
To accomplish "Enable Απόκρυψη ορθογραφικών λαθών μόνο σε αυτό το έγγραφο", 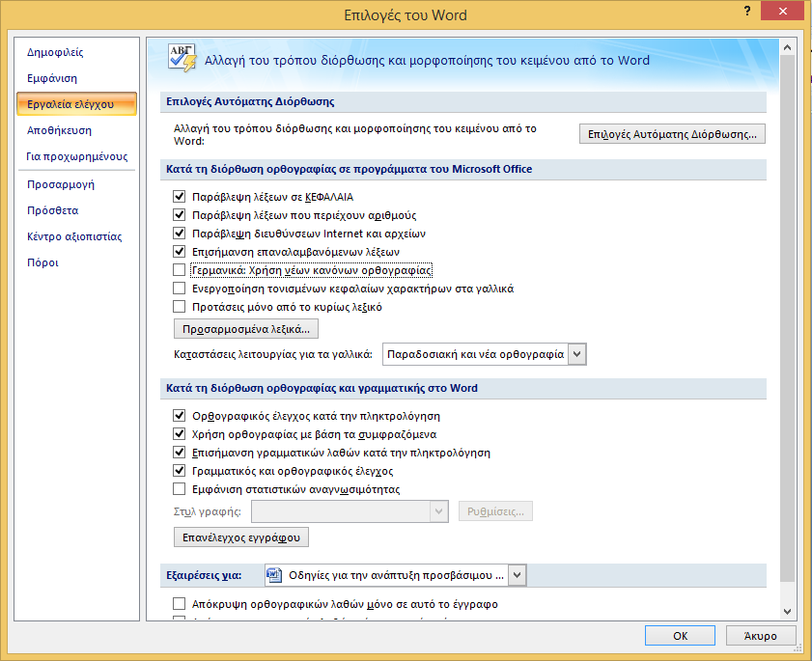I will click(180, 603).
